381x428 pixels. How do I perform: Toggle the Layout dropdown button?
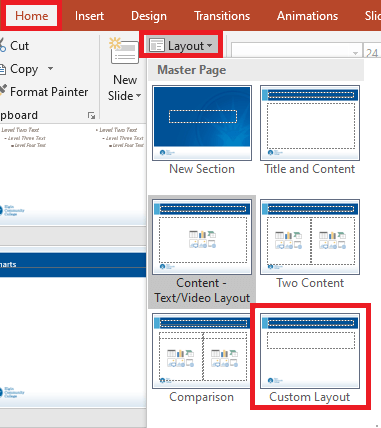181,45
